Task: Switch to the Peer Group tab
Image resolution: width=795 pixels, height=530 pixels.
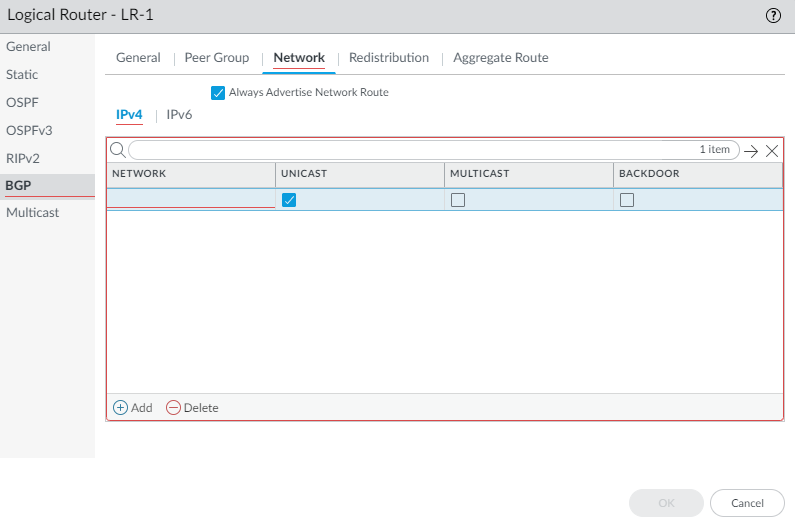Action: 216,58
